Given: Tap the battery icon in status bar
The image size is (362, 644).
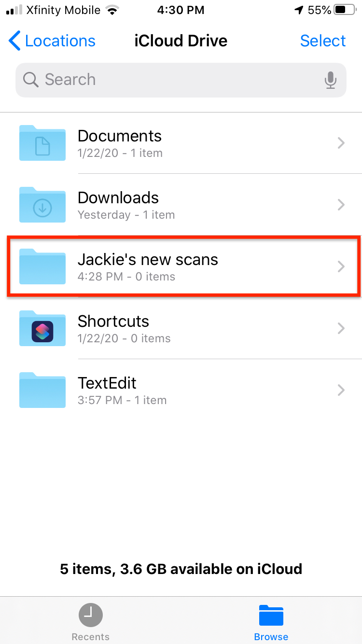Looking at the screenshot, I should [x=345, y=10].
